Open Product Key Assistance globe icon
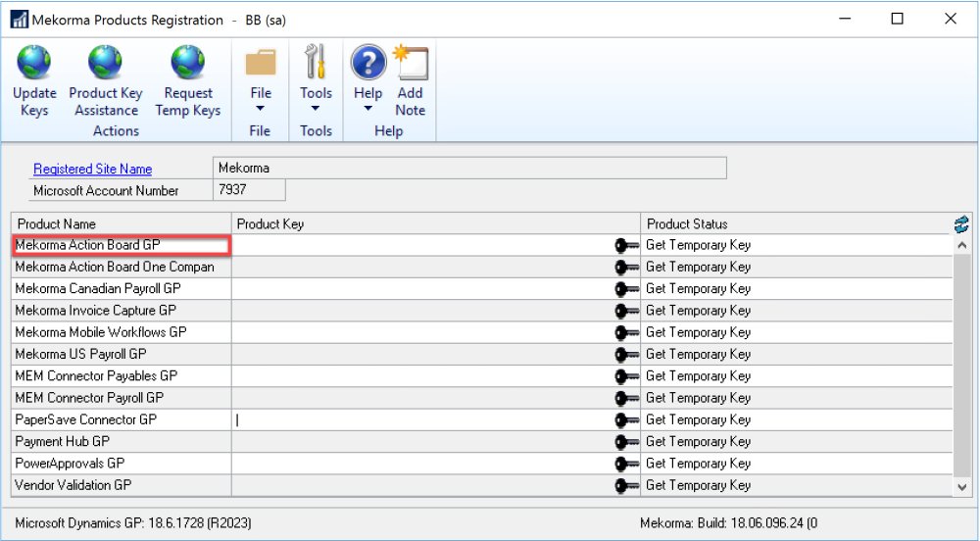Viewport: 980px width, 541px height. point(105,62)
